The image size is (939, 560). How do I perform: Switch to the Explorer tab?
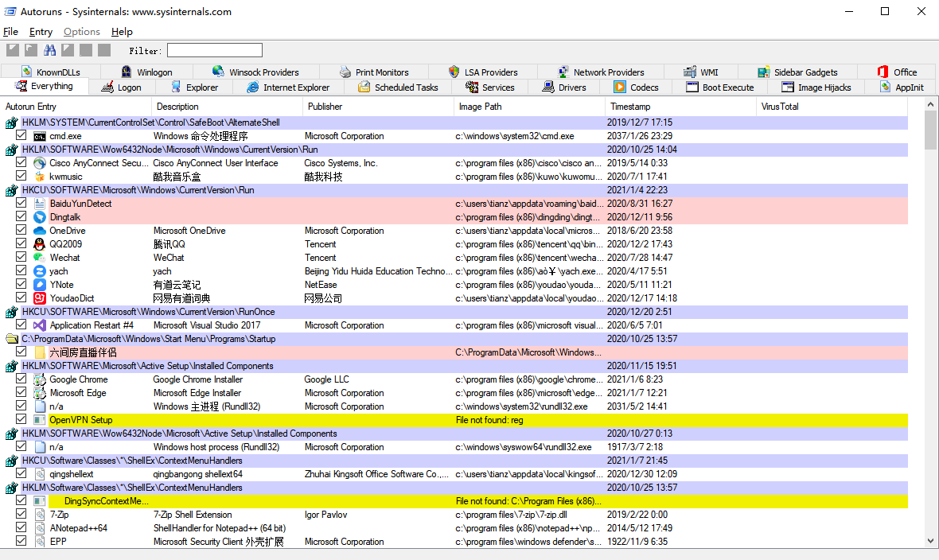coord(195,87)
